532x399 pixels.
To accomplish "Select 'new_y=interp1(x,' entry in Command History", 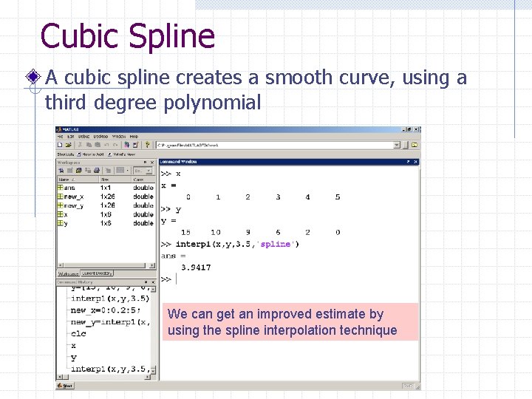I will [x=110, y=322].
